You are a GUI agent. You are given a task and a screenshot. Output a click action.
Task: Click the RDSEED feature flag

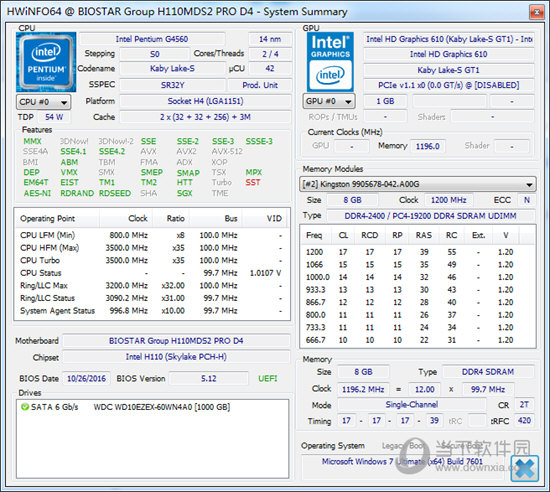coord(115,193)
